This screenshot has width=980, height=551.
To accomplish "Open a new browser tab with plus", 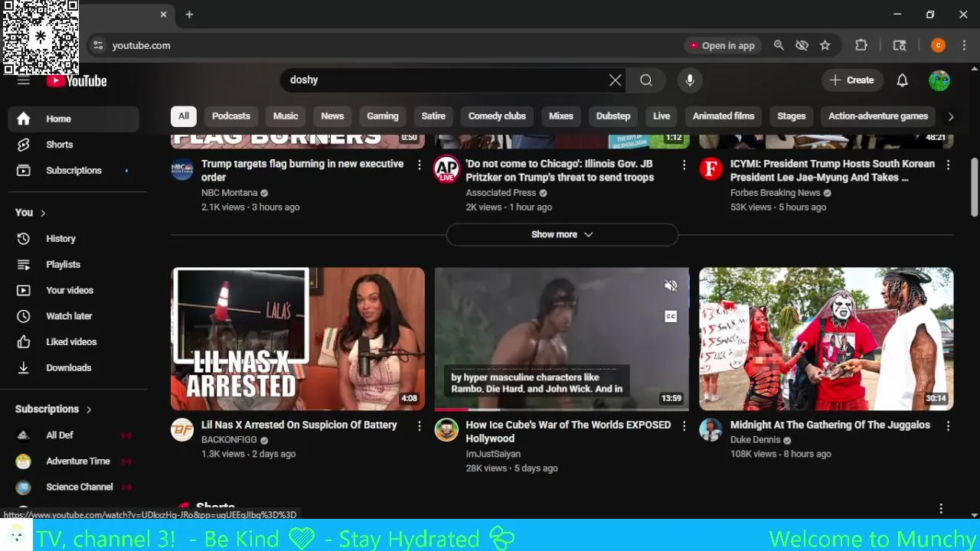I will [189, 15].
